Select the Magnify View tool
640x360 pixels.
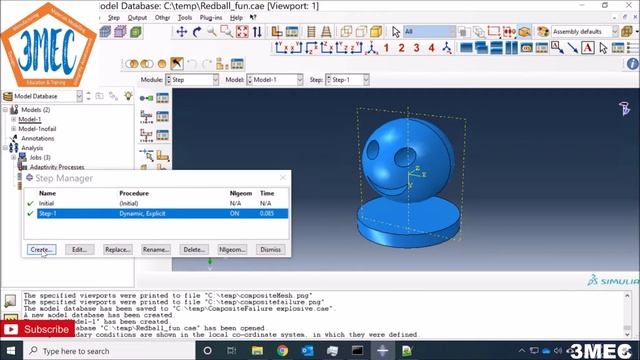212,32
